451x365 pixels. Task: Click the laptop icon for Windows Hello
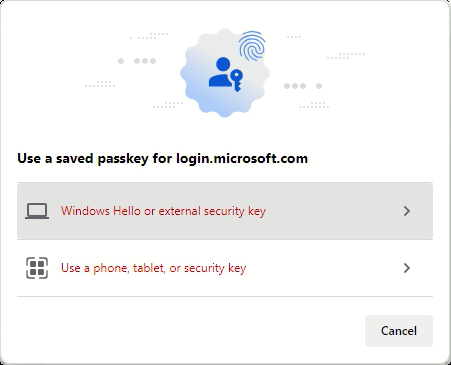click(37, 211)
